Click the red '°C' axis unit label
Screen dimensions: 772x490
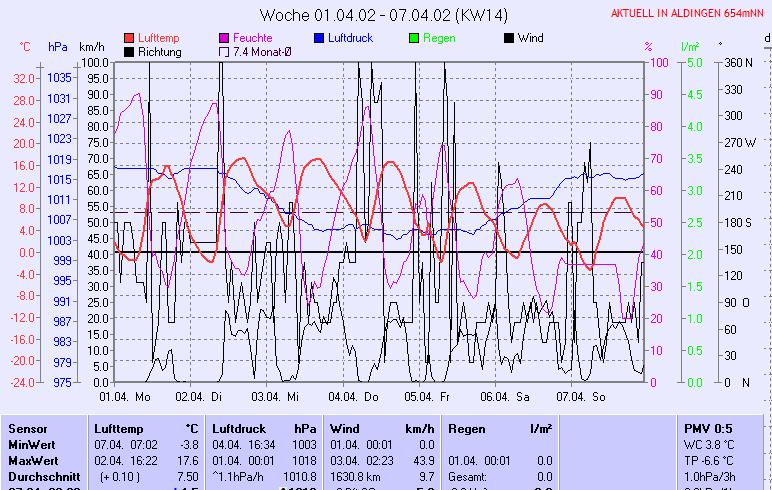click(26, 46)
